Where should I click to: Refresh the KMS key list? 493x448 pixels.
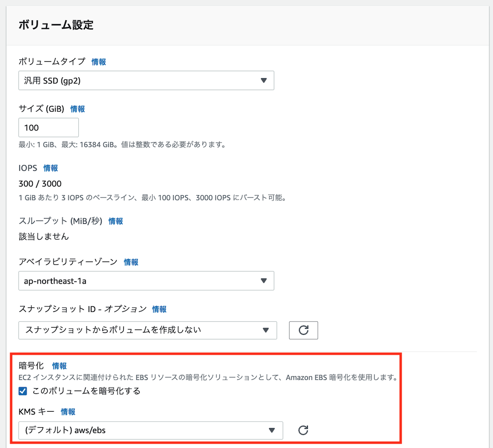click(303, 430)
